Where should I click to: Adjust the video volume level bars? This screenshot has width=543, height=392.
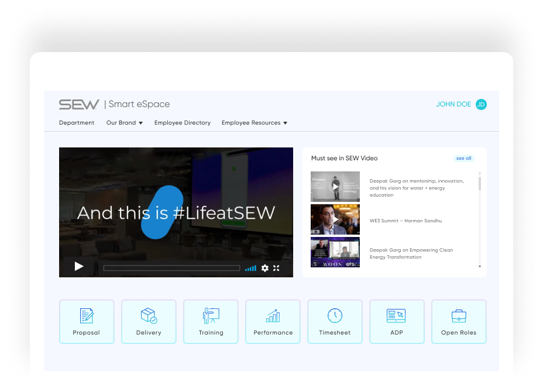point(250,268)
